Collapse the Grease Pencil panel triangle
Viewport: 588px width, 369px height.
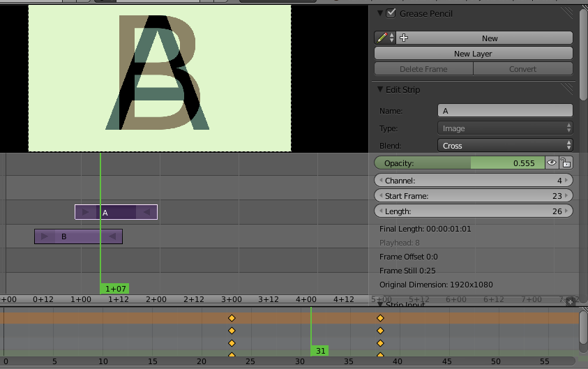[380, 13]
